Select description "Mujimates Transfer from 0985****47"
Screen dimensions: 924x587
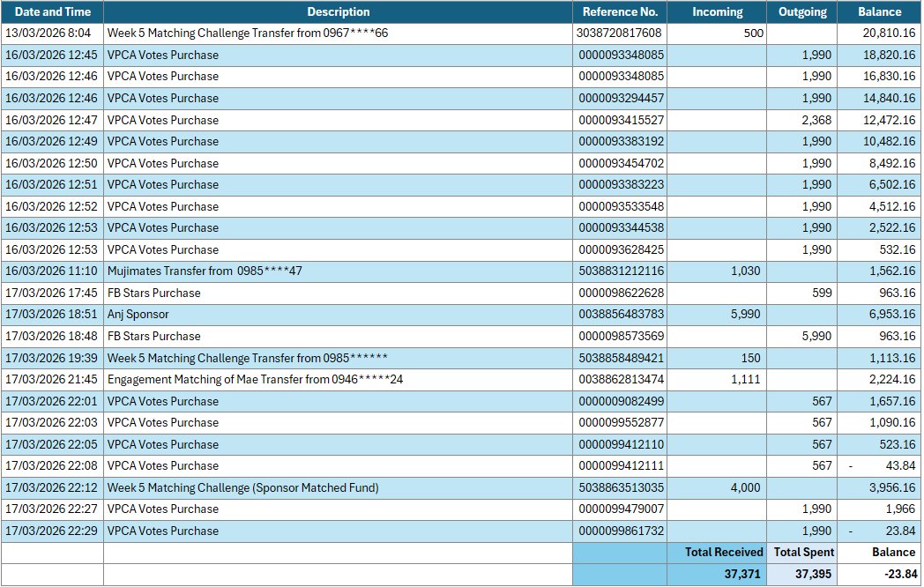click(205, 271)
